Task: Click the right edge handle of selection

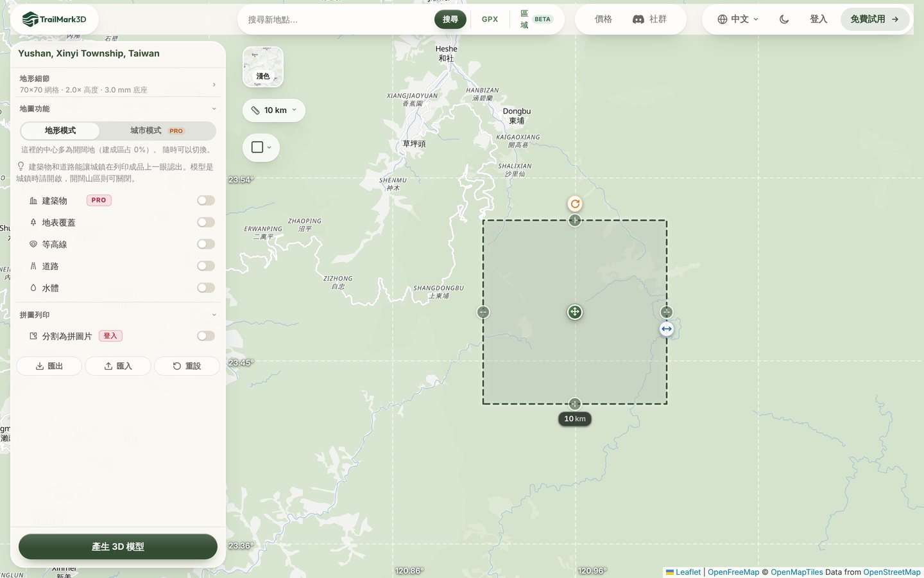Action: click(667, 312)
